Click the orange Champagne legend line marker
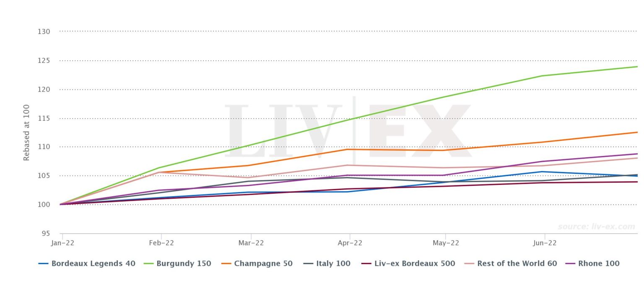The height and width of the screenshot is (283, 644). [x=226, y=264]
